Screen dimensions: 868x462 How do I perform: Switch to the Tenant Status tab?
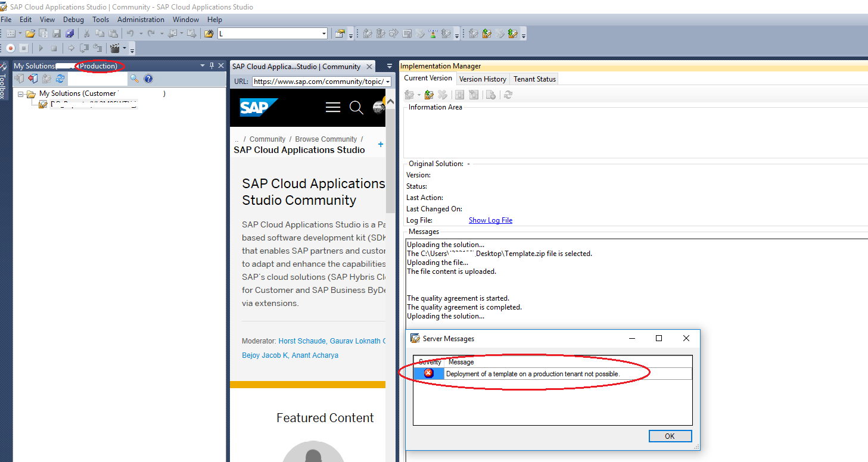coord(535,79)
